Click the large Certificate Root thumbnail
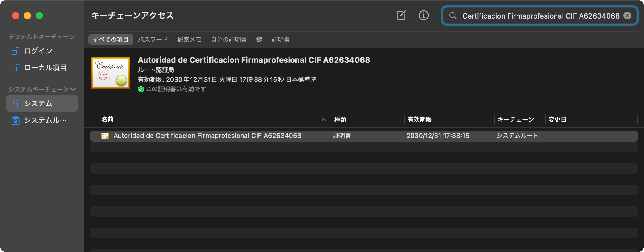The height and width of the screenshot is (252, 644). pos(110,73)
